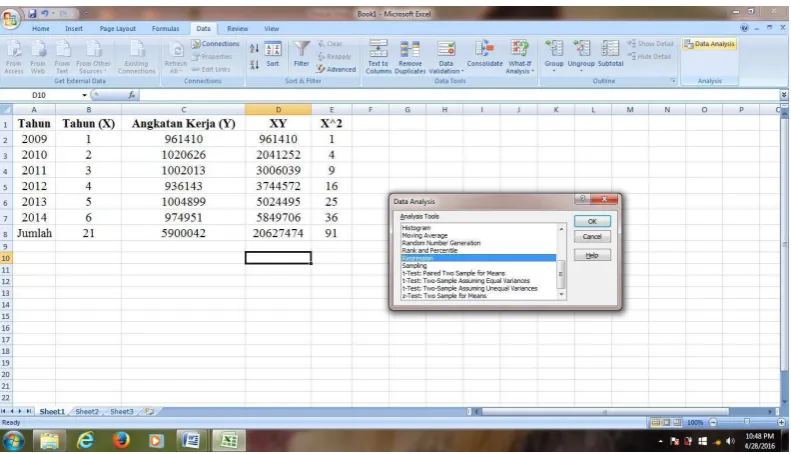Click inside the formula bar
The height and width of the screenshot is (454, 791).
[459, 95]
